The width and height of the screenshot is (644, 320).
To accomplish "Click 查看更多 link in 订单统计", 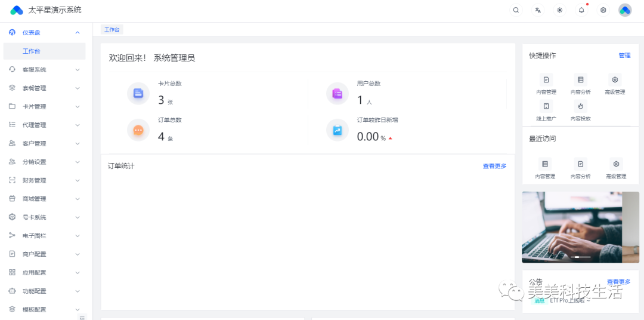I will [494, 166].
